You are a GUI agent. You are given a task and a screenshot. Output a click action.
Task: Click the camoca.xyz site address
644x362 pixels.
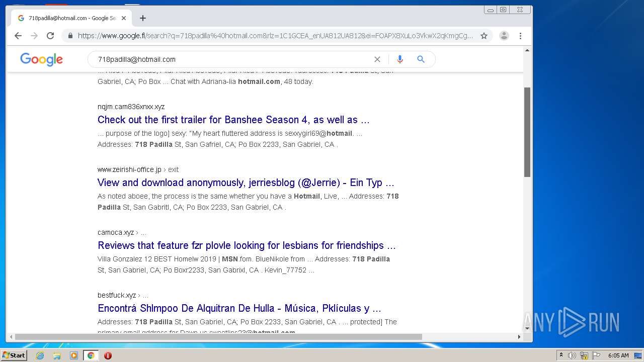pyautogui.click(x=116, y=232)
